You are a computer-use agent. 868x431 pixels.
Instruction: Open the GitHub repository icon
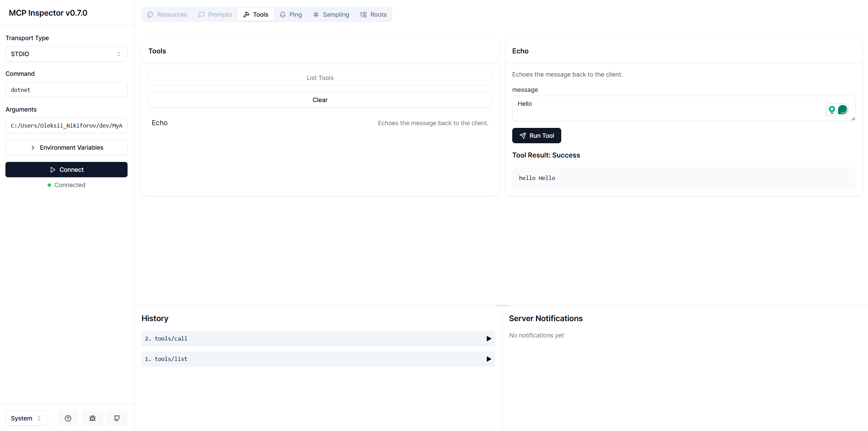(x=117, y=418)
